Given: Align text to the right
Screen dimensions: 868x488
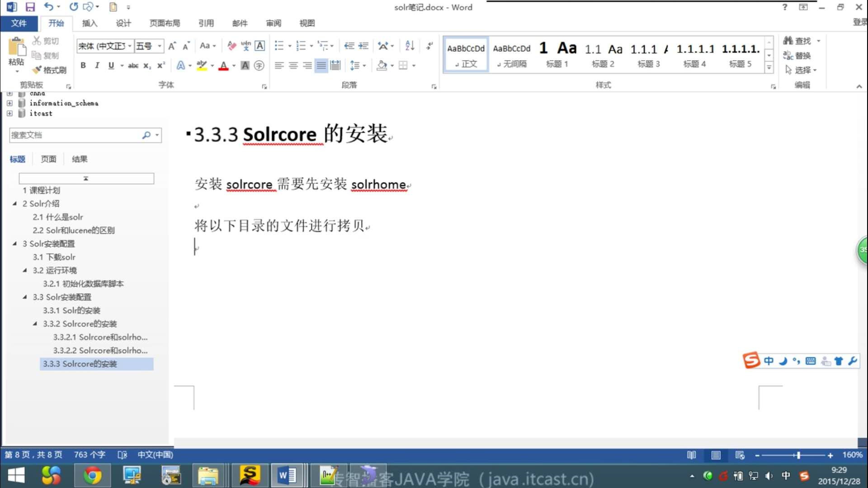Looking at the screenshot, I should (x=307, y=66).
